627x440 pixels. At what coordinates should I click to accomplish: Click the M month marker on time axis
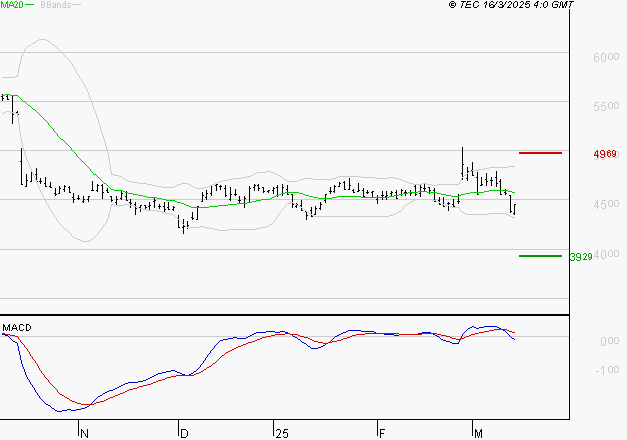point(479,433)
